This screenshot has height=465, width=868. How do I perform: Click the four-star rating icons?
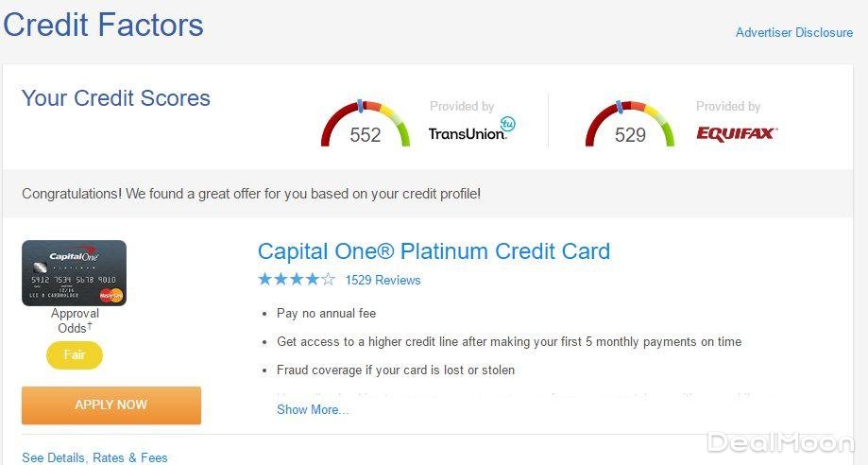pos(296,280)
